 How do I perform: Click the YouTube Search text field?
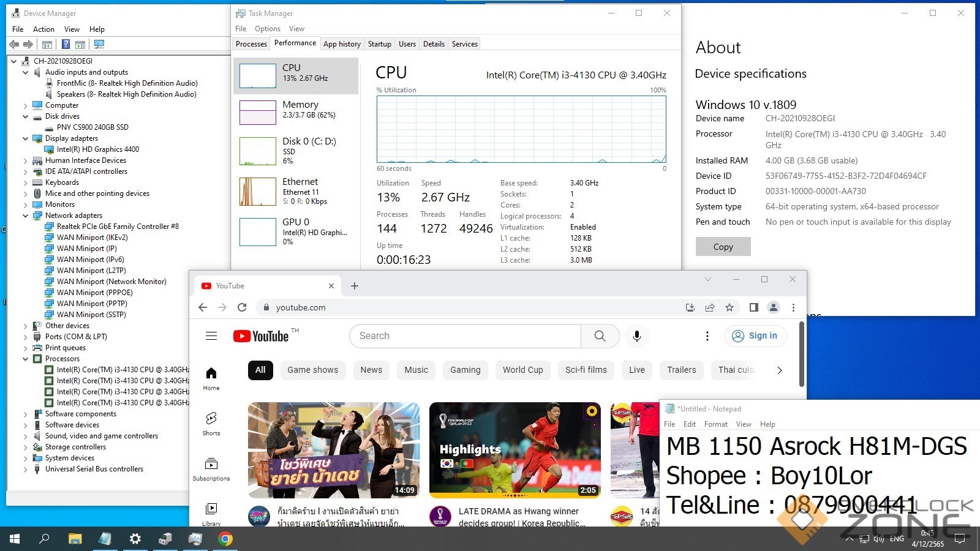pyautogui.click(x=466, y=336)
